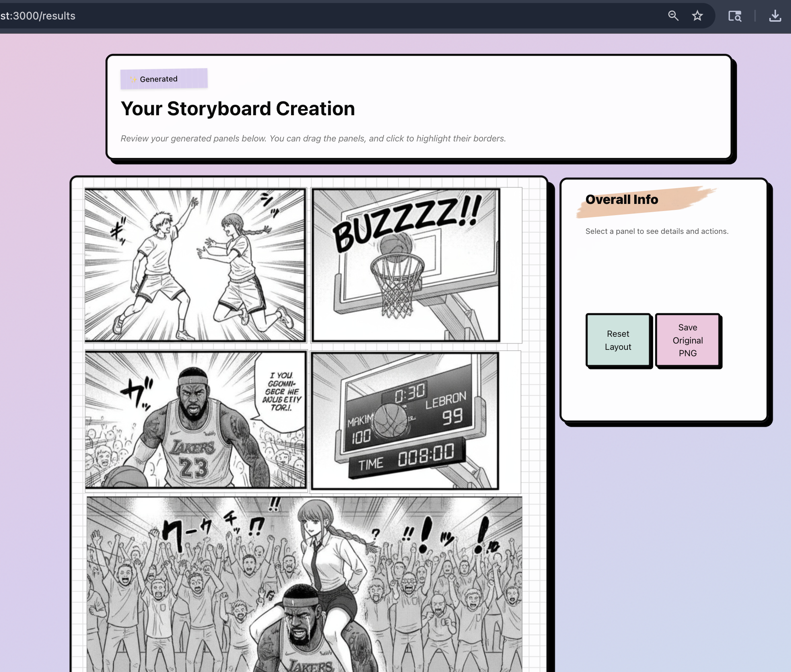Bookmark this page with the star icon

[697, 16]
